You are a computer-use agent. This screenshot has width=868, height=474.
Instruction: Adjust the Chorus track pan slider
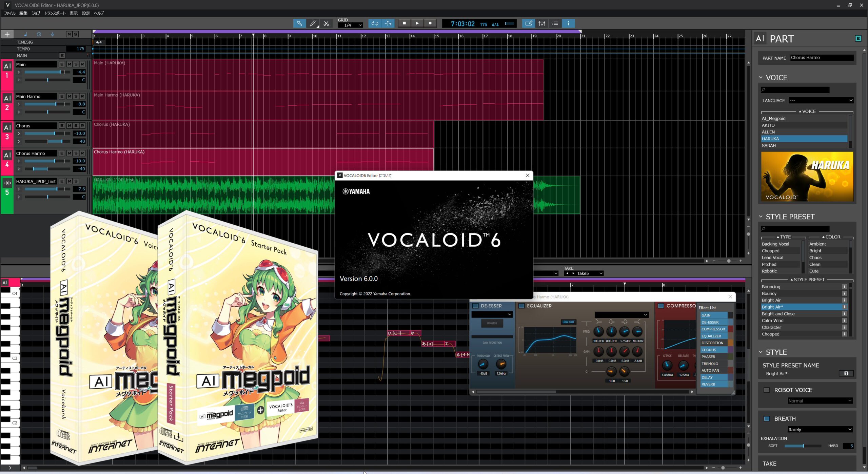pos(47,141)
